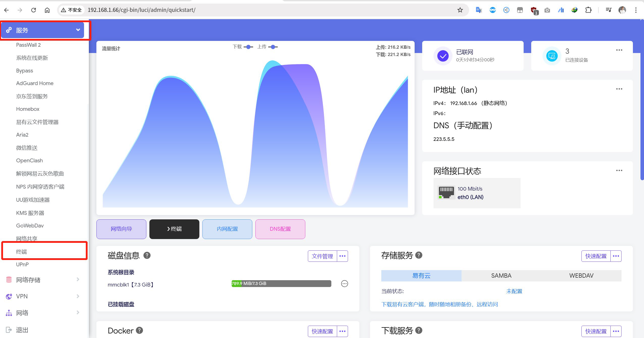Open three-dots menu on IP地址 card
This screenshot has width=644, height=338.
click(619, 89)
